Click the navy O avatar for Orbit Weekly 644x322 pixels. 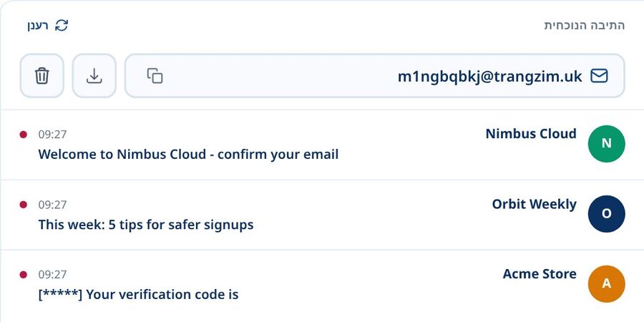606,213
